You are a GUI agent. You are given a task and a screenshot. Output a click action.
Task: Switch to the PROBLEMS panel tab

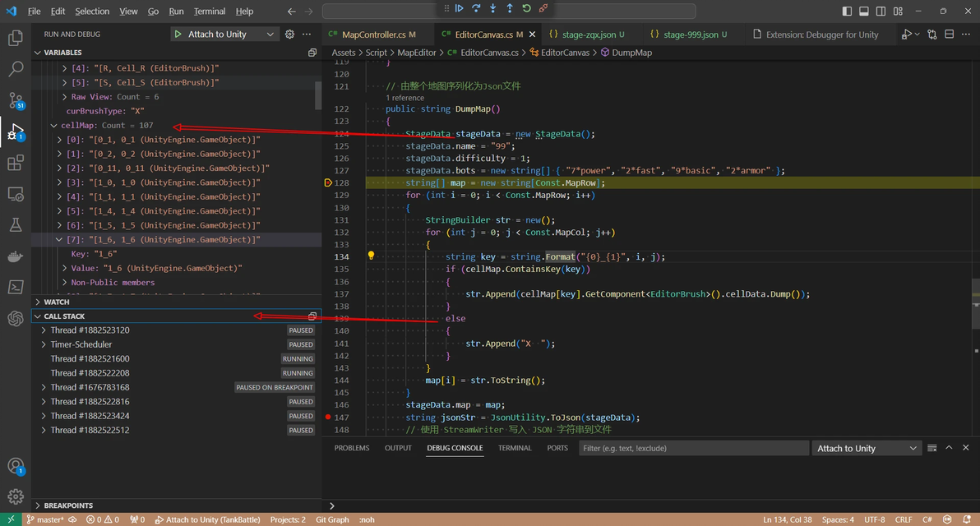[x=352, y=448]
